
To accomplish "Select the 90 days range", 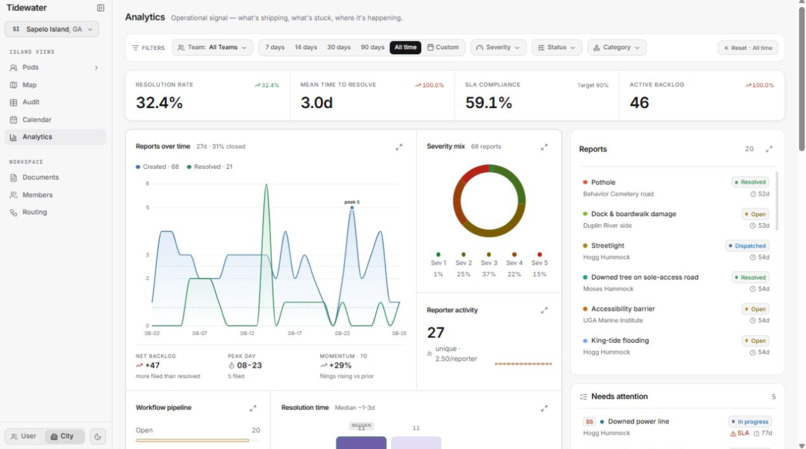I will tap(372, 47).
